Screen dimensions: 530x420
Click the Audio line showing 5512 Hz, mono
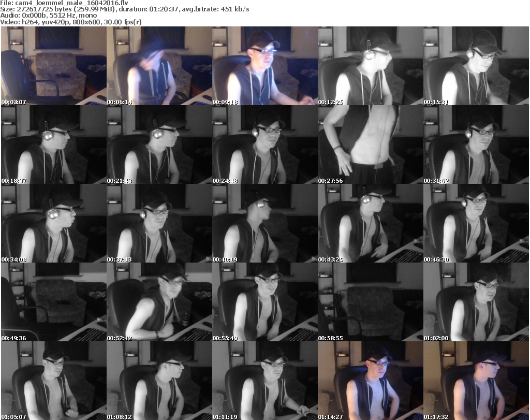[48, 16]
